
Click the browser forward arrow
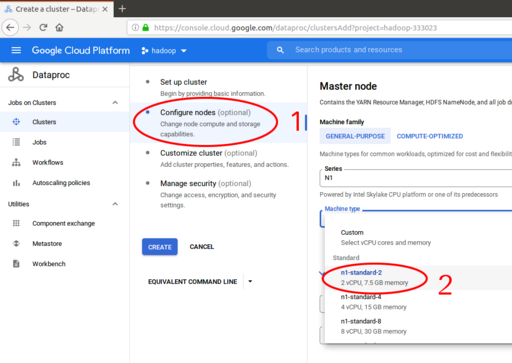[x=27, y=27]
